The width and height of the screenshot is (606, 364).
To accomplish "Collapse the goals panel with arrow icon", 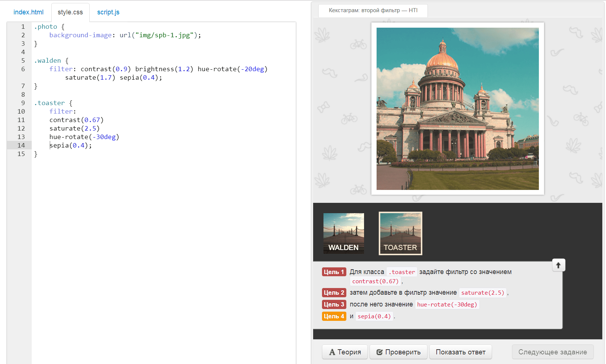I will (x=558, y=265).
